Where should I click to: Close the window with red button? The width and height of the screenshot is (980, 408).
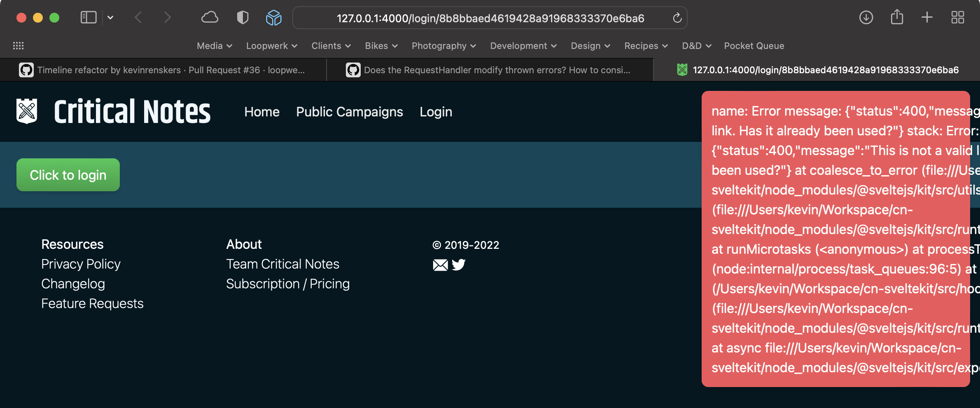(x=21, y=18)
